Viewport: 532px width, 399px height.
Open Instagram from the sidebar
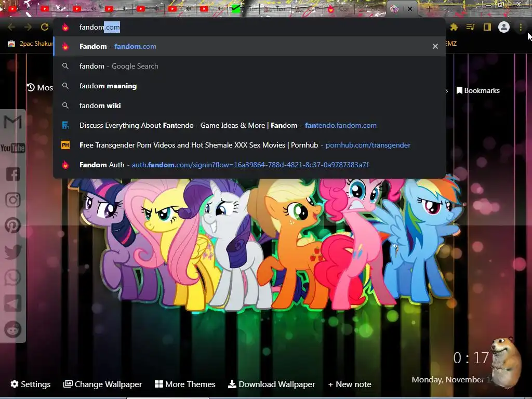coord(13,200)
